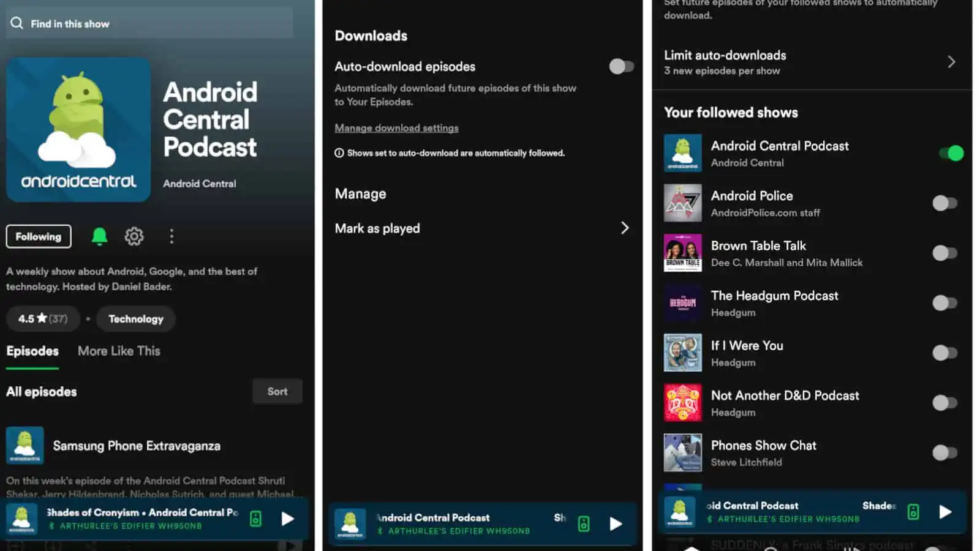Select Android Police show title
This screenshot has width=980, height=551.
(x=752, y=196)
